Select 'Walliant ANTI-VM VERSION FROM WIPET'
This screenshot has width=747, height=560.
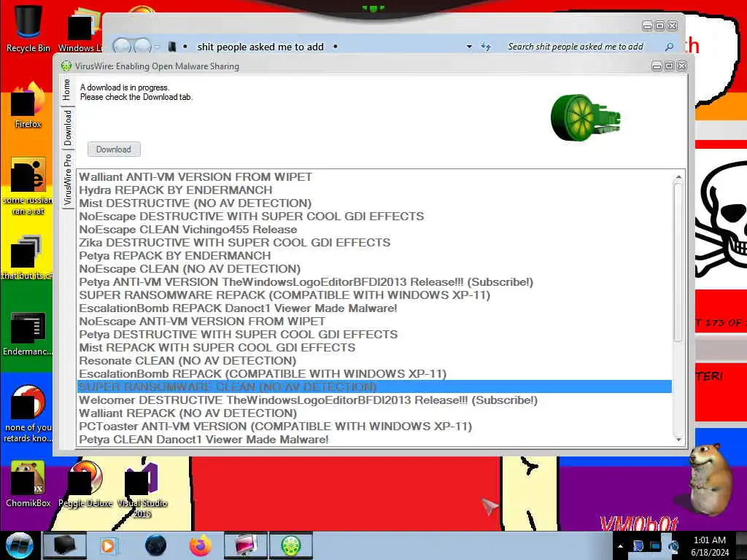374,176
